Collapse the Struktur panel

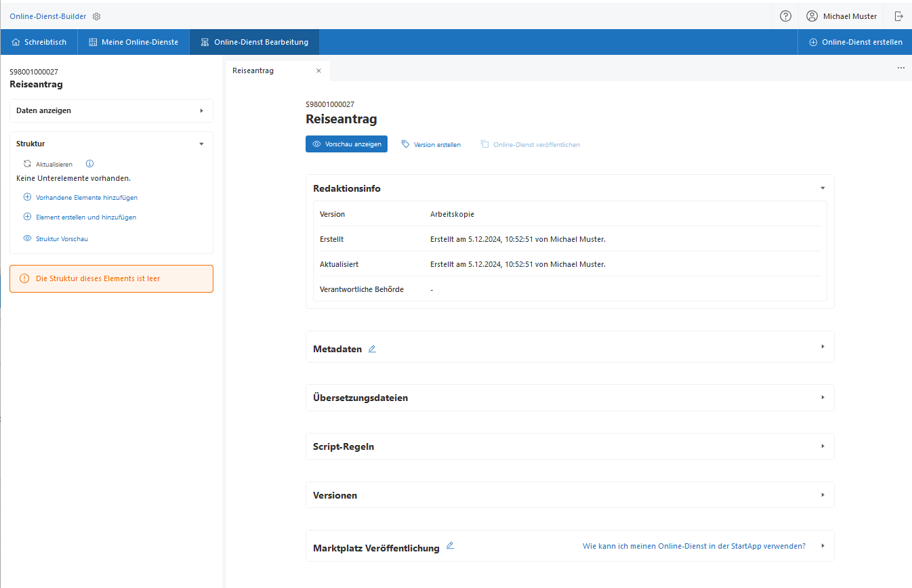[x=201, y=144]
